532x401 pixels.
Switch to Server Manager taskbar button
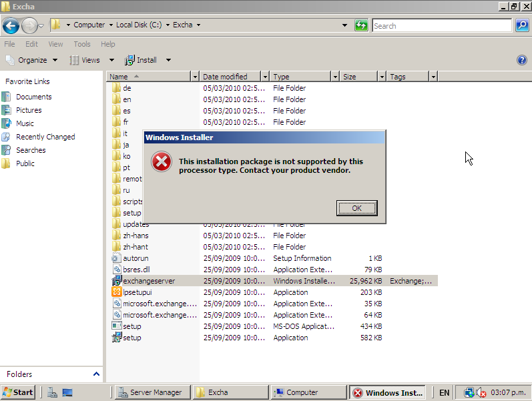pyautogui.click(x=153, y=392)
